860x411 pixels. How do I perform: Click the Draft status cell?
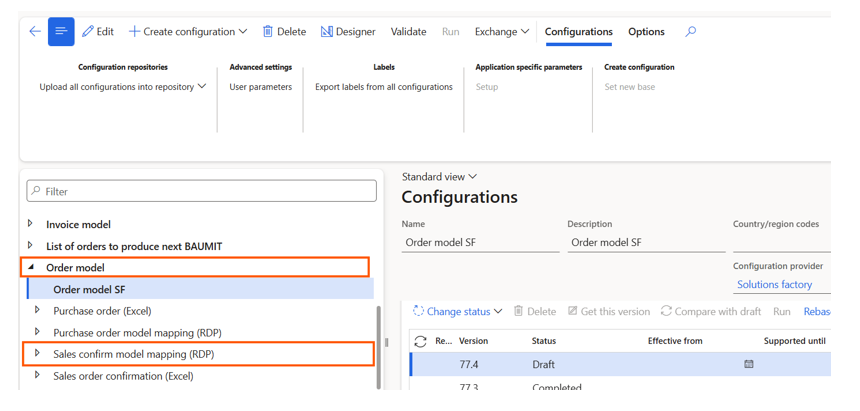tap(544, 364)
